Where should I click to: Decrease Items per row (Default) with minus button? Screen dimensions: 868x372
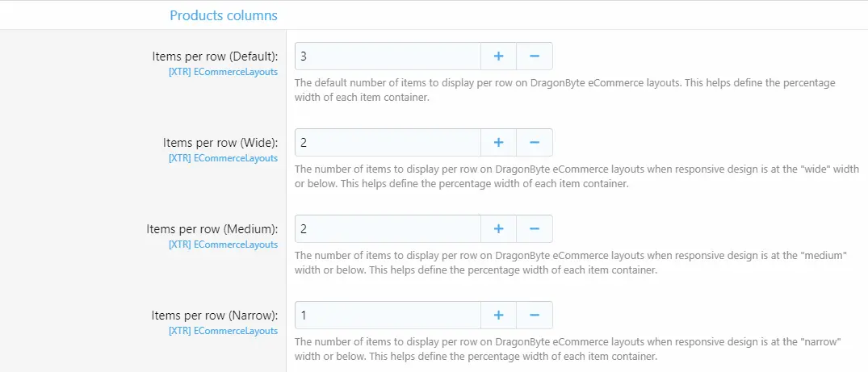534,56
